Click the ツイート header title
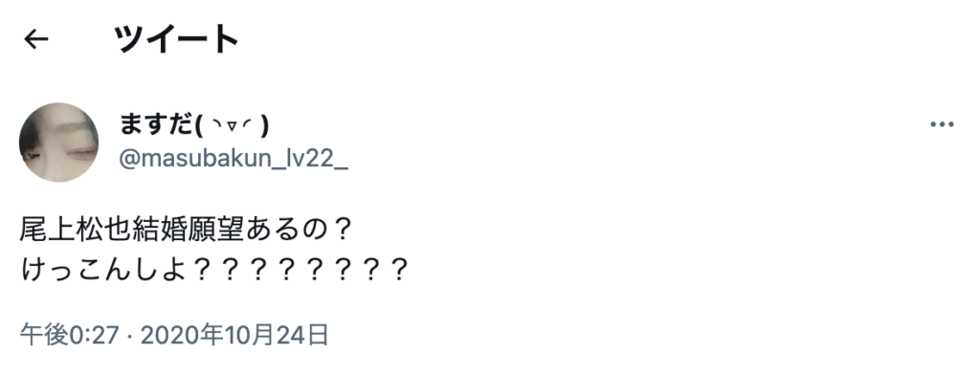This screenshot has width=980, height=376. click(x=176, y=39)
